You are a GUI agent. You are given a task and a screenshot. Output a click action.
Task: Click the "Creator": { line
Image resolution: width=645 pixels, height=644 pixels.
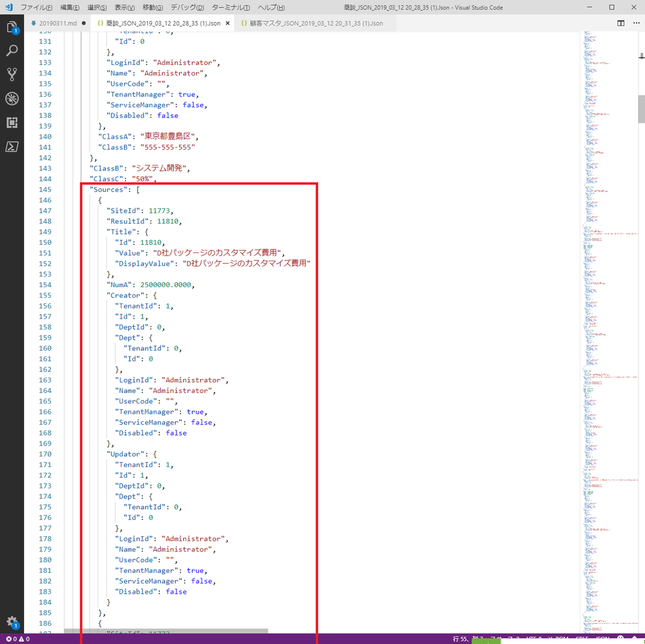[x=132, y=295]
